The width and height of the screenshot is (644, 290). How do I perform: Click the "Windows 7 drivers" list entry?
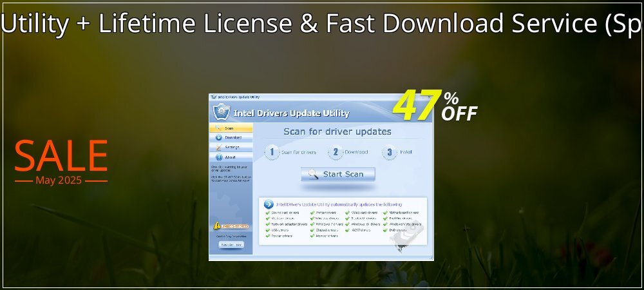[x=329, y=224]
